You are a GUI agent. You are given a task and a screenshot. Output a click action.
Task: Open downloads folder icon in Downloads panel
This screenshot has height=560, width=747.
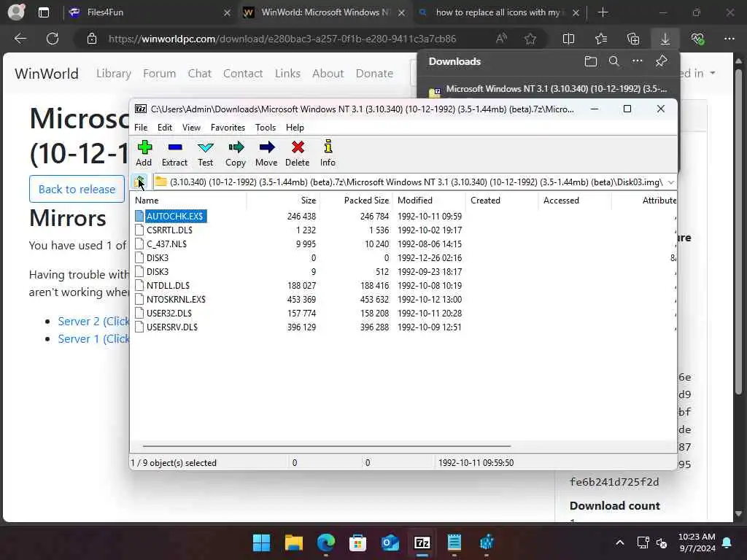(x=591, y=61)
